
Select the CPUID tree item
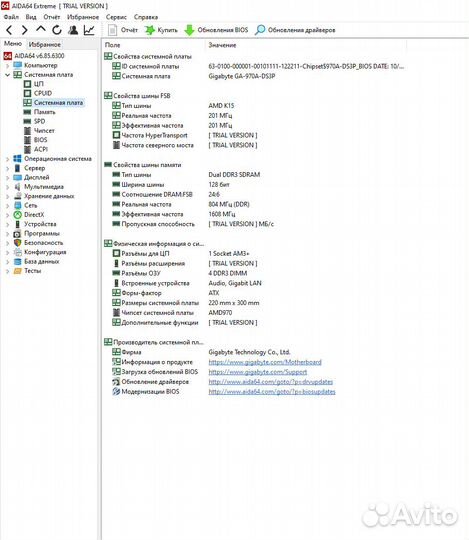pyautogui.click(x=38, y=93)
